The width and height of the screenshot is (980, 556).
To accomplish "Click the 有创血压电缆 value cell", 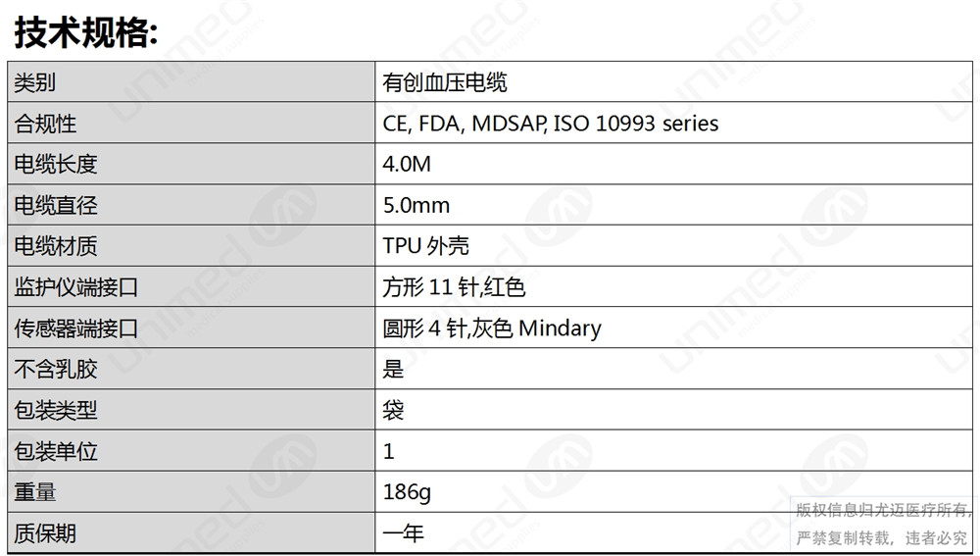I will pyautogui.click(x=674, y=82).
